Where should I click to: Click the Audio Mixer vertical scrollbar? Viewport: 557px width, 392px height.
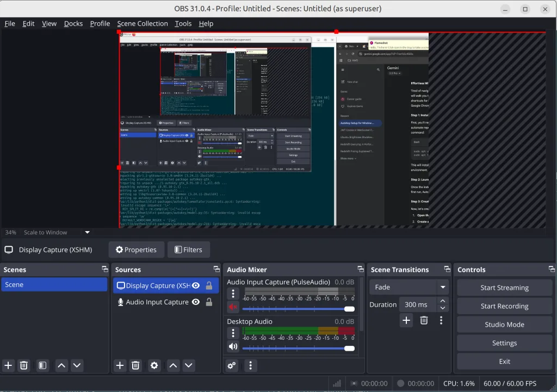pos(362,306)
